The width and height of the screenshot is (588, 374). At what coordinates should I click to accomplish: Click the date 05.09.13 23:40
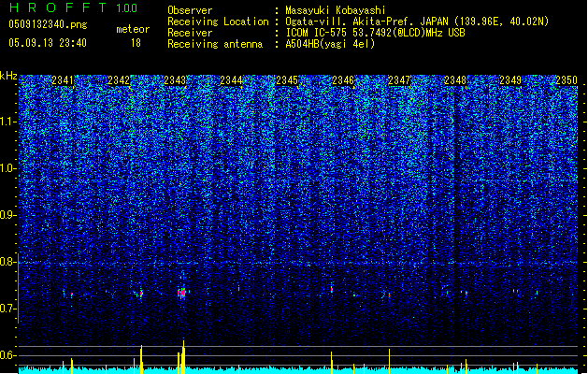click(48, 43)
